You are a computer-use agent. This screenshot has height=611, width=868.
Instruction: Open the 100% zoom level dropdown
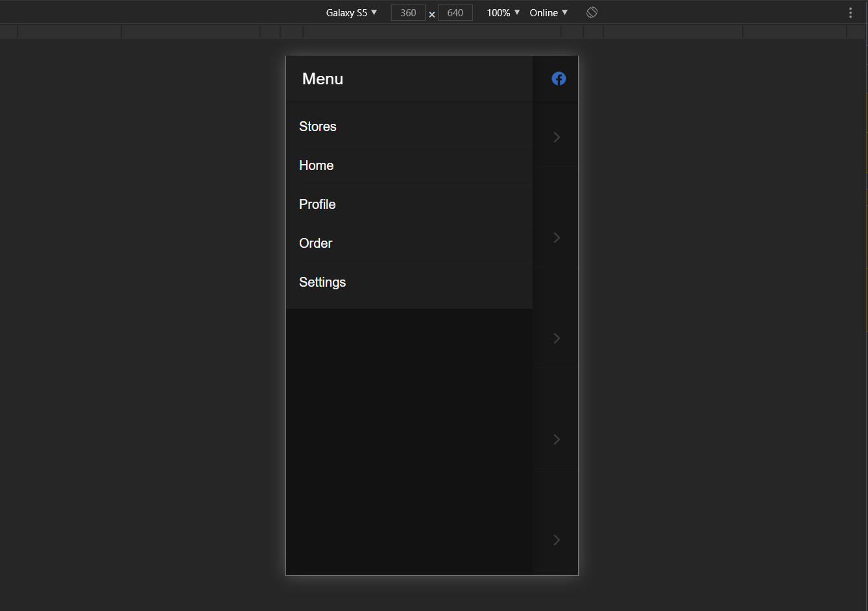[502, 12]
